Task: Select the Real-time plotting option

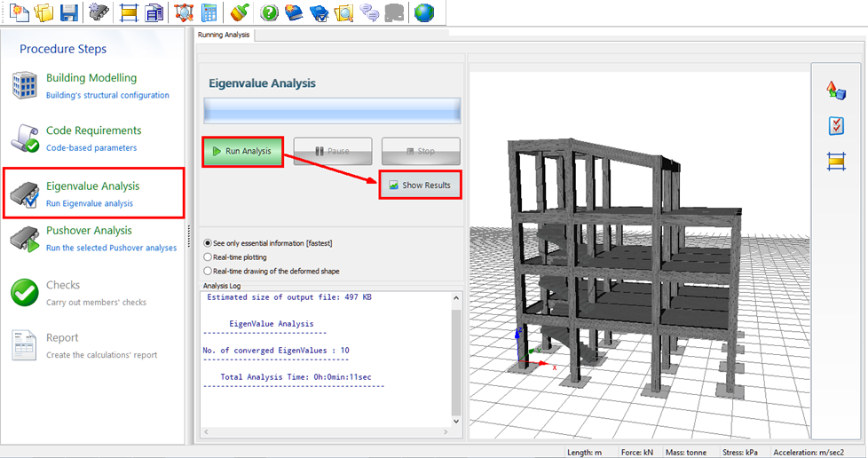Action: click(208, 257)
